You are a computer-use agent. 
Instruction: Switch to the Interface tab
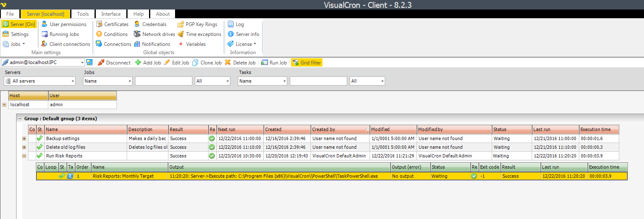tap(111, 14)
